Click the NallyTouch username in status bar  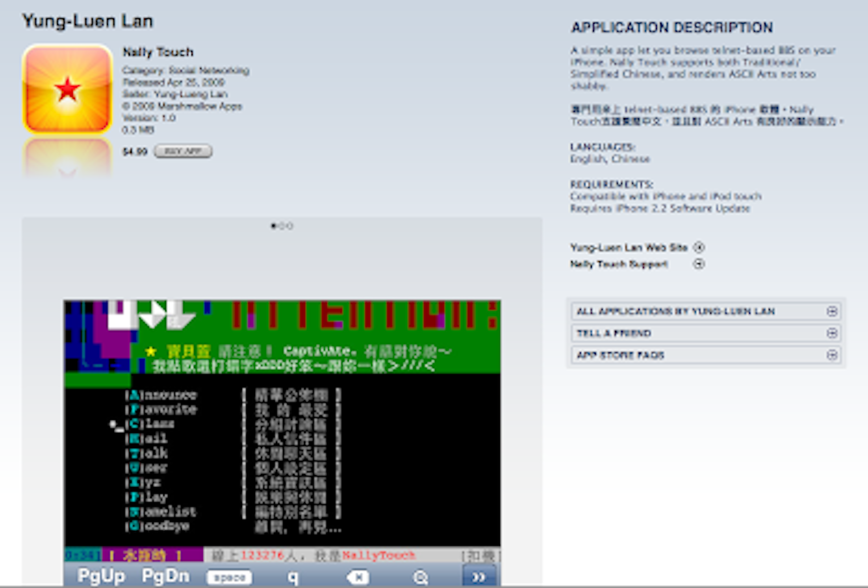tap(379, 555)
